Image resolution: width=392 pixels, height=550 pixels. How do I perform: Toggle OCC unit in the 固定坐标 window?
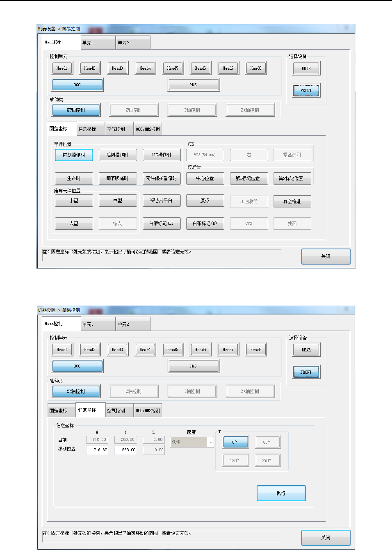pyautogui.click(x=77, y=85)
